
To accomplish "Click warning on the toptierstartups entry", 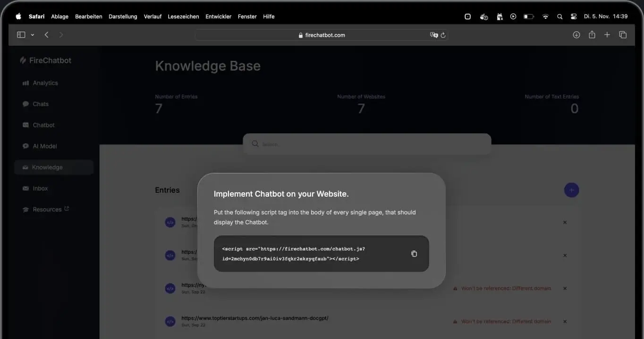I will tap(502, 322).
